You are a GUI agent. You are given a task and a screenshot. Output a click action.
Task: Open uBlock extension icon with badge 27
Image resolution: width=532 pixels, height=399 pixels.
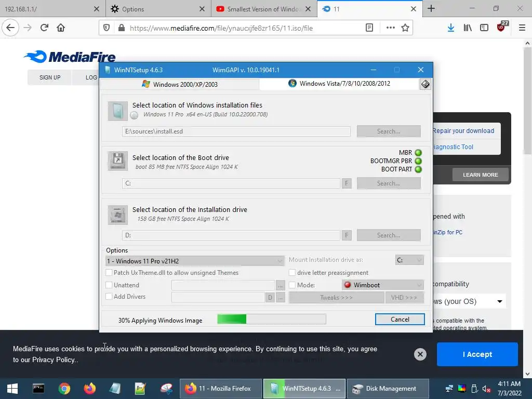pyautogui.click(x=501, y=27)
